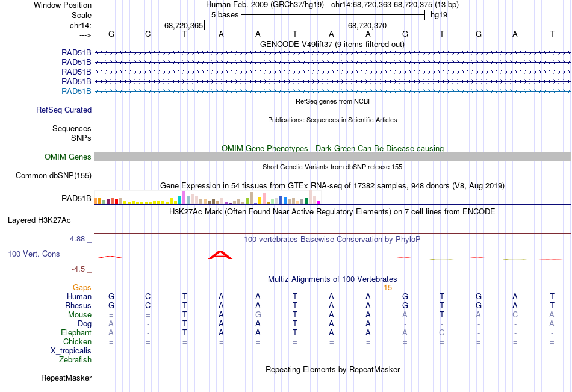Click the C base in the Mouse row
This screenshot has width=572, height=392.
pos(515,314)
